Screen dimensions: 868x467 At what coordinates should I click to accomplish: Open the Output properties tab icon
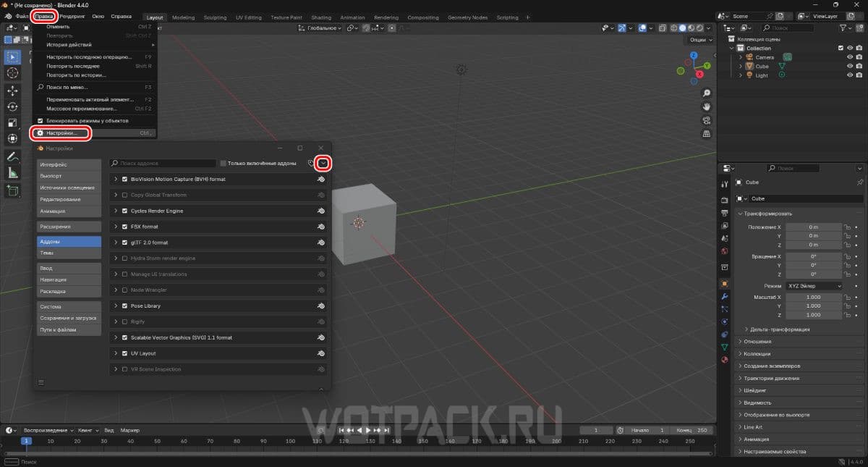[x=724, y=213]
